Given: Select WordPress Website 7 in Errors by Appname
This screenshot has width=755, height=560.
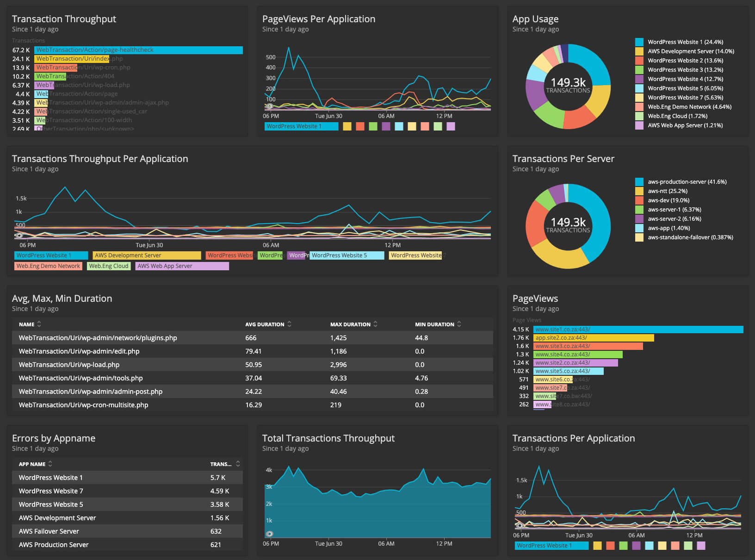Looking at the screenshot, I should coord(127,491).
